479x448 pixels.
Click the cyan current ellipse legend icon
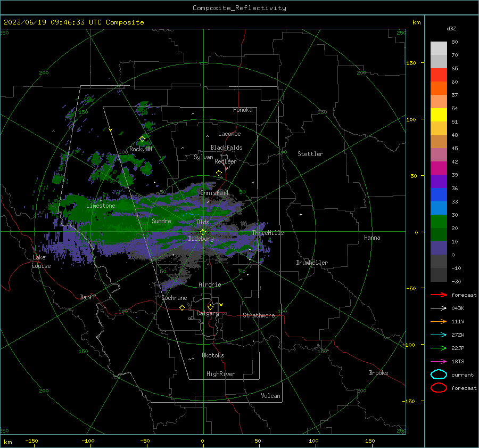pos(439,374)
